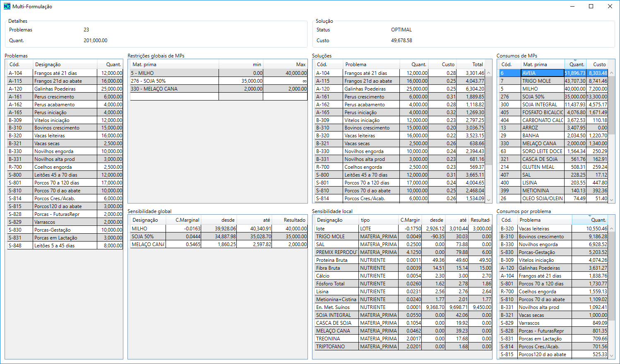620x364 pixels.
Task: Sort Consumos de MPs by Quant. column
Action: (x=576, y=65)
